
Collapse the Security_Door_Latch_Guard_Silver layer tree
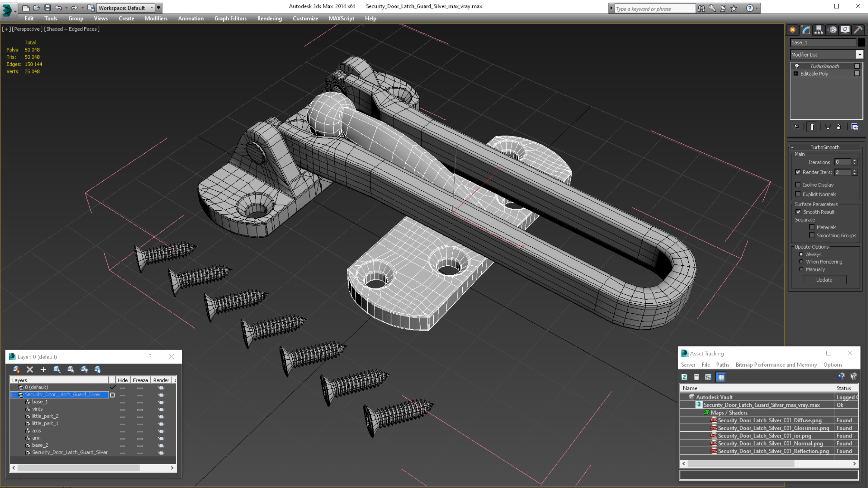[x=14, y=394]
